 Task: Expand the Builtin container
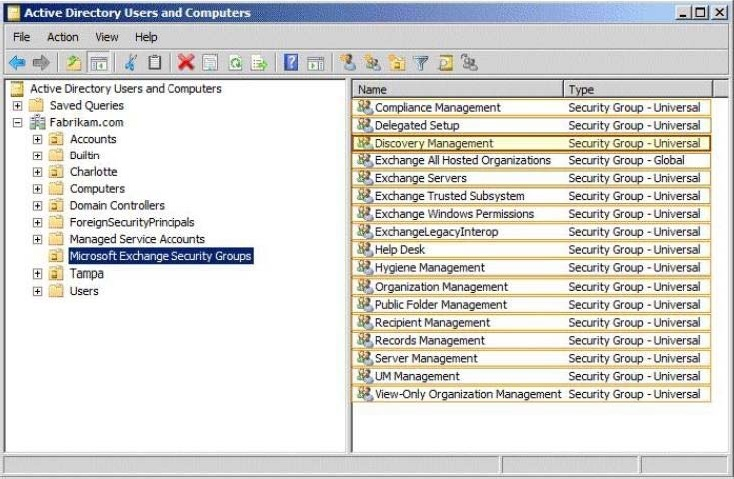[x=37, y=156]
